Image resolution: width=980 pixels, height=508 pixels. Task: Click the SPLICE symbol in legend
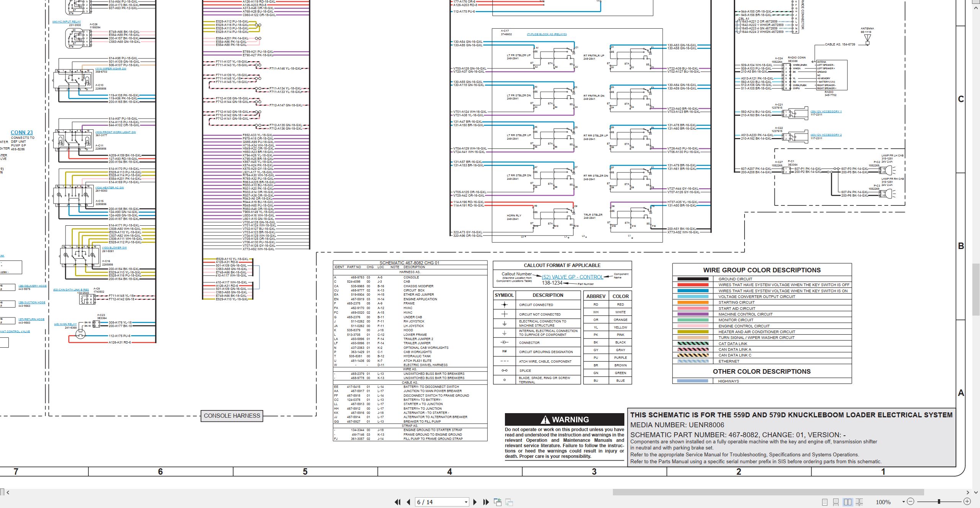coord(505,371)
